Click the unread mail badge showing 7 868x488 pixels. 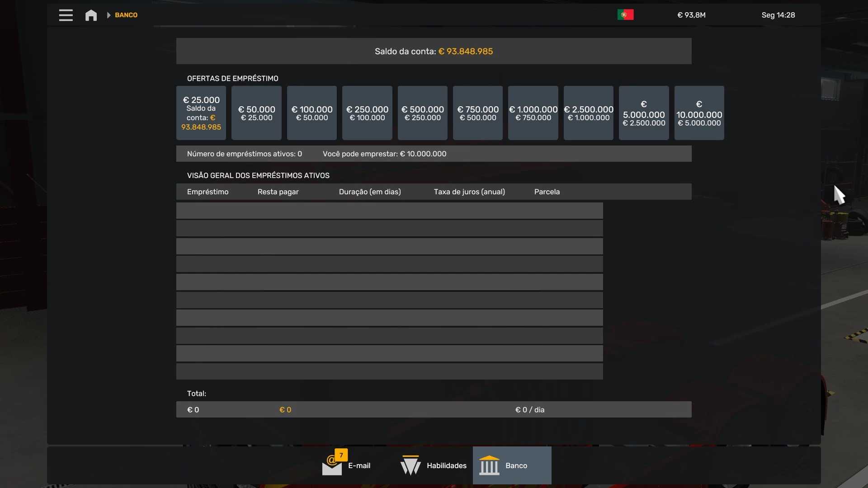click(341, 455)
